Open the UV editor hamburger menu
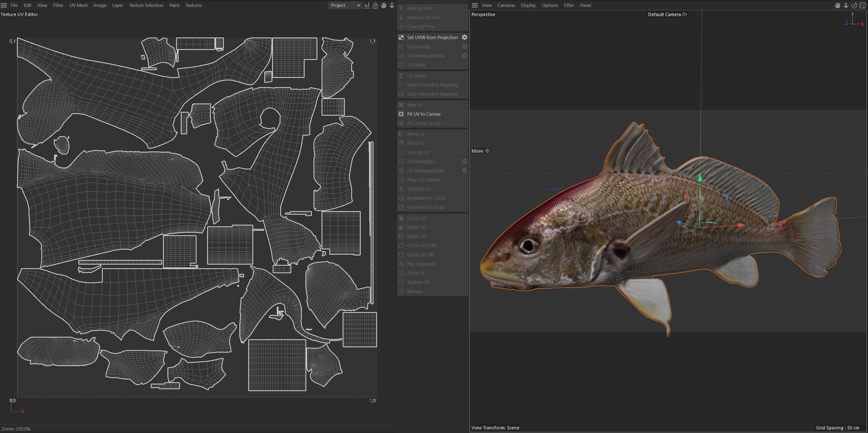This screenshot has height=433, width=868. [4, 5]
